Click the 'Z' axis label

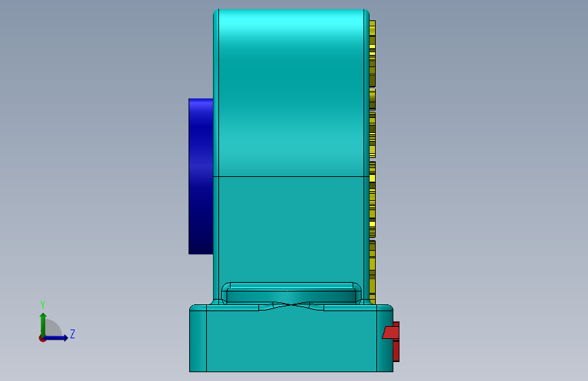73,334
